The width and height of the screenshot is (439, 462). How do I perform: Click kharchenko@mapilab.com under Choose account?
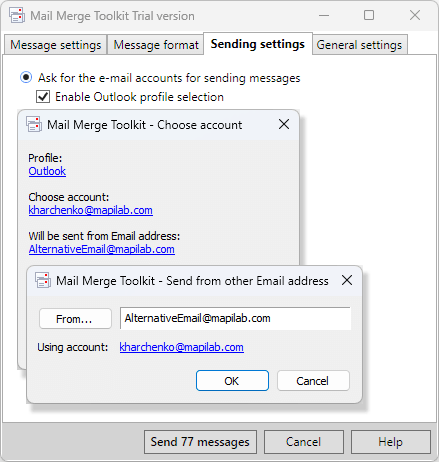point(91,210)
